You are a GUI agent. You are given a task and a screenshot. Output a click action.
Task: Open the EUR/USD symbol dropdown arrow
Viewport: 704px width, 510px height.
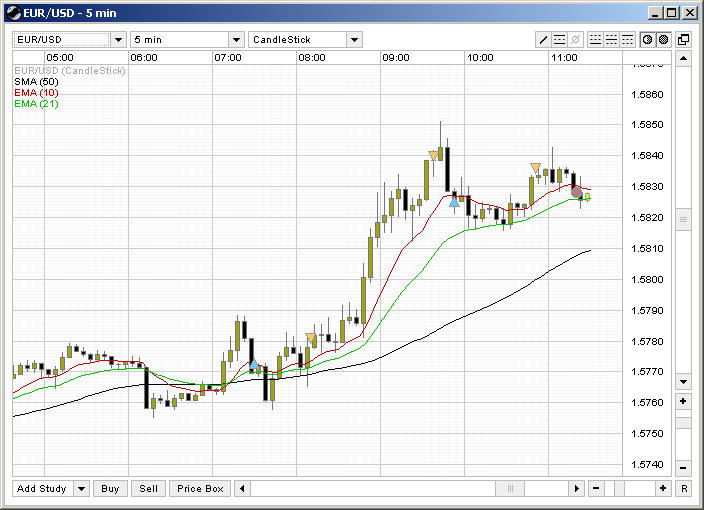(x=119, y=40)
